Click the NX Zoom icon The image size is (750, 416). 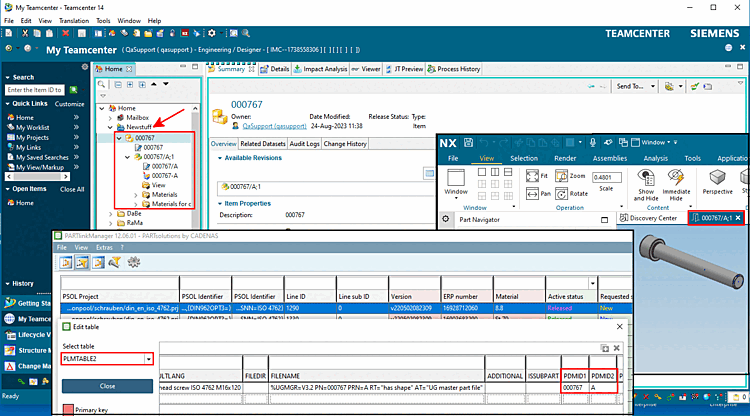click(x=562, y=175)
